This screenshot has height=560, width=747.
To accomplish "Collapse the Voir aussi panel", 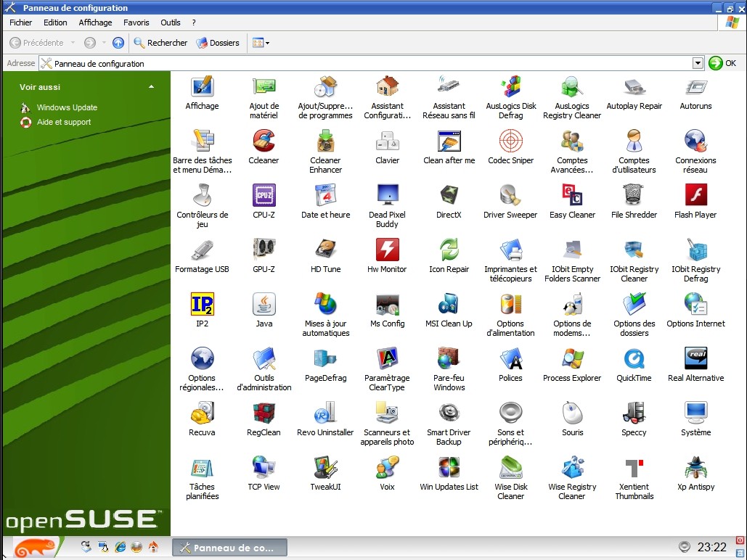I will tap(151, 86).
